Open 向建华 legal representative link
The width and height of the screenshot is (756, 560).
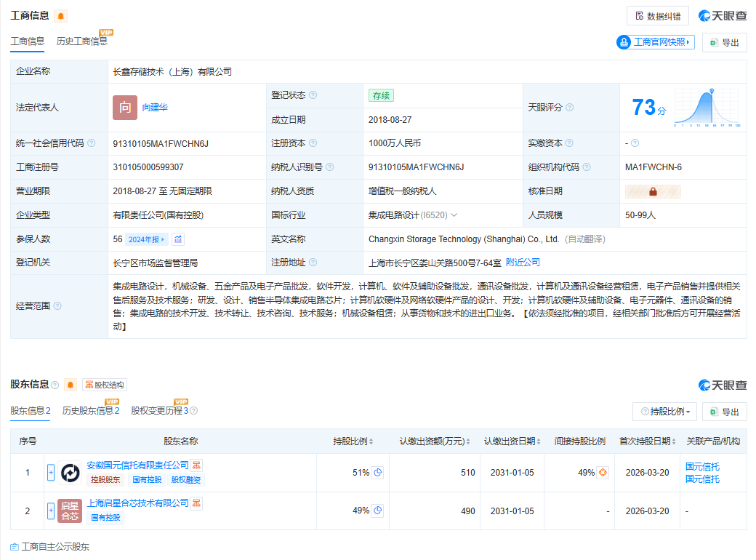click(x=155, y=108)
